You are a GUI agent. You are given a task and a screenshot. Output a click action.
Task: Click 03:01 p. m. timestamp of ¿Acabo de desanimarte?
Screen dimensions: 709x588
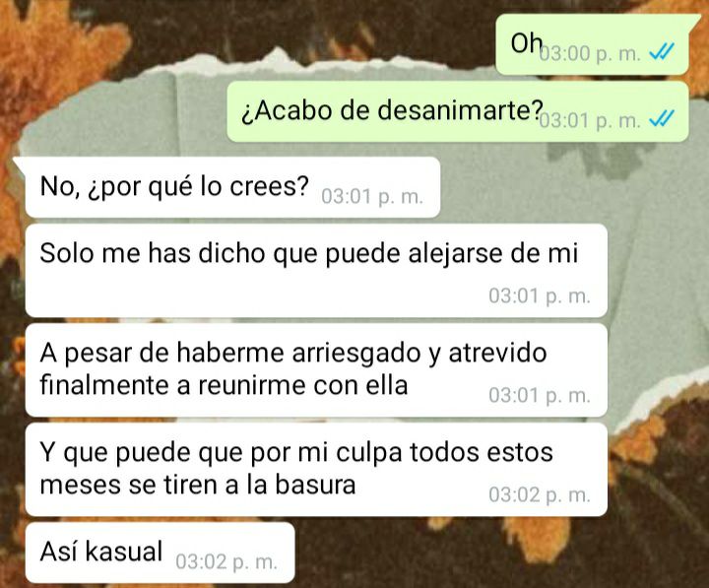591,120
